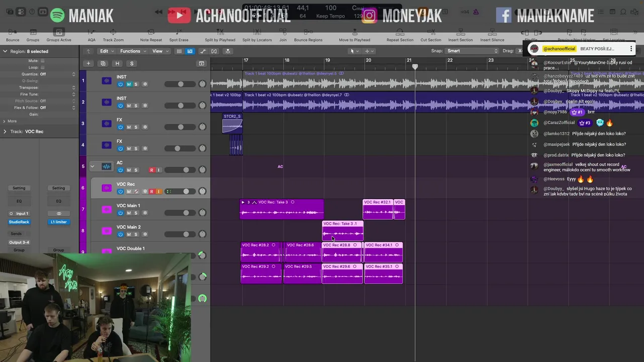This screenshot has width=644, height=362.
Task: Click the Track Zoom toolbar icon
Action: pyautogui.click(x=113, y=33)
